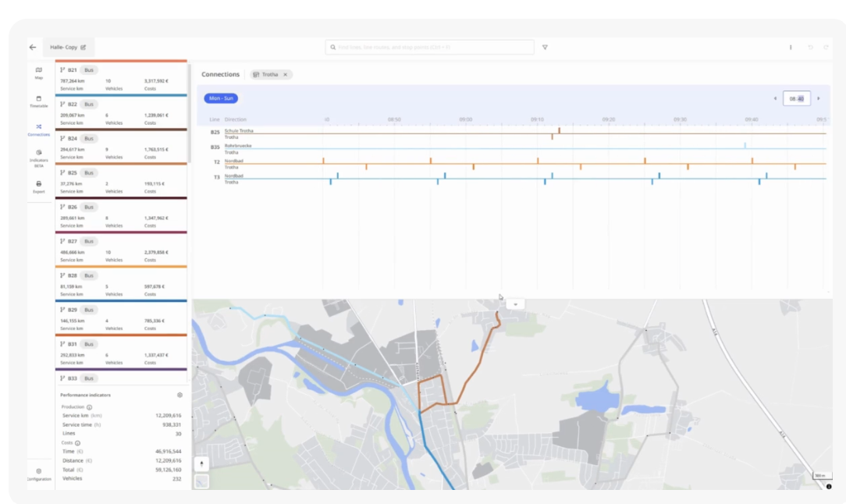Open the Export section in the sidebar
This screenshot has width=846, height=504.
click(39, 186)
